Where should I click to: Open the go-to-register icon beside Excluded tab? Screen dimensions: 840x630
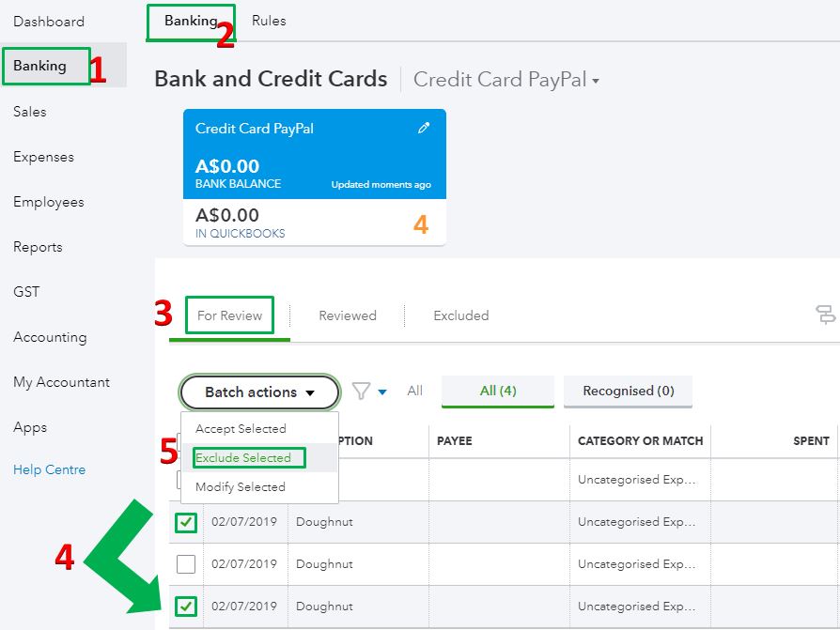[x=825, y=315]
